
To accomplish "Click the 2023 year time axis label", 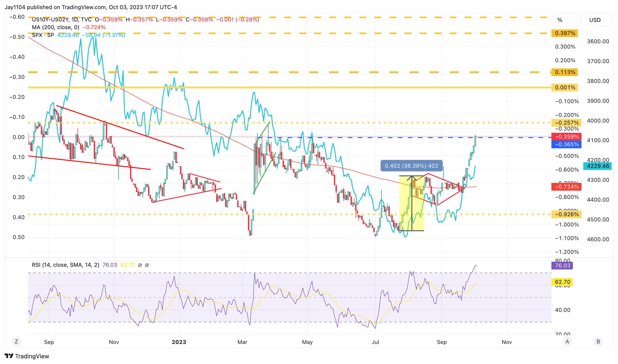I will [x=179, y=342].
